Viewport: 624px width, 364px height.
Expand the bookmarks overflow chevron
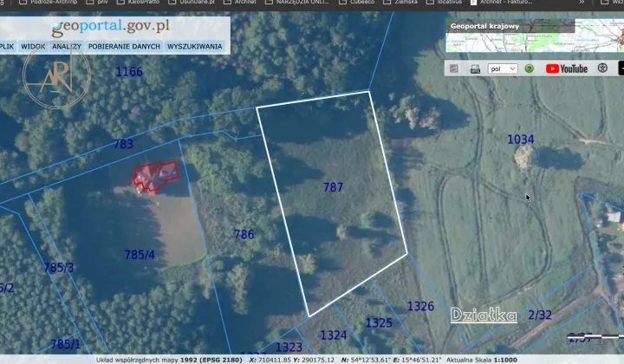[582, 3]
